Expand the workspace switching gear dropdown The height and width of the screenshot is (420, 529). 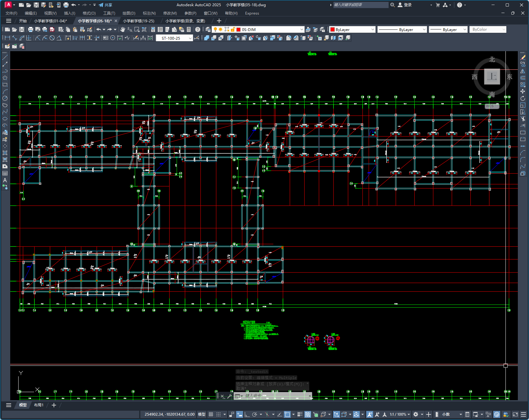(x=422, y=414)
